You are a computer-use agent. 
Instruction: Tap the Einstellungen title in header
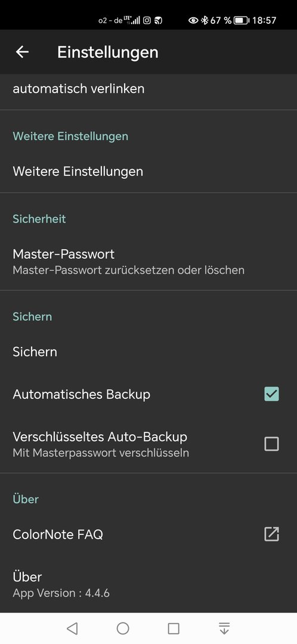[x=107, y=52]
